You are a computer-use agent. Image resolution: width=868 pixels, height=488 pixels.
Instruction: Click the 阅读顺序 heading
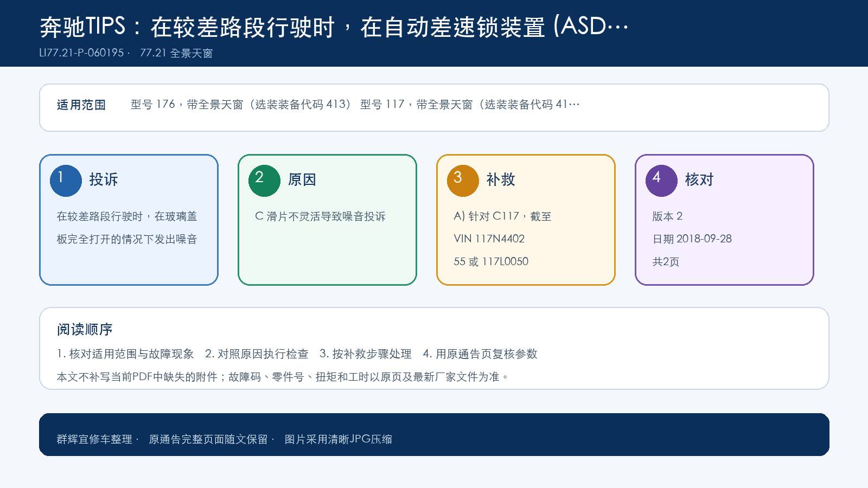(85, 330)
